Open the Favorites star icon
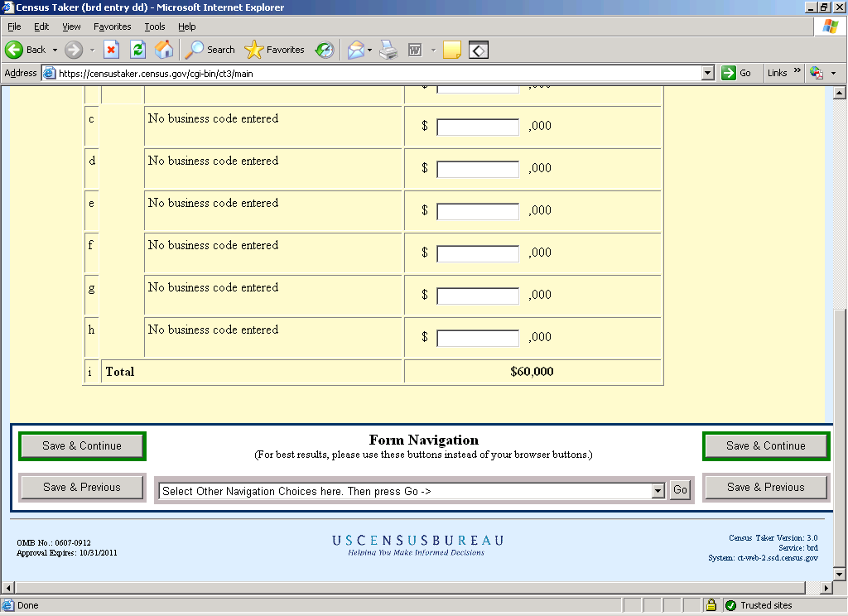 pyautogui.click(x=254, y=50)
